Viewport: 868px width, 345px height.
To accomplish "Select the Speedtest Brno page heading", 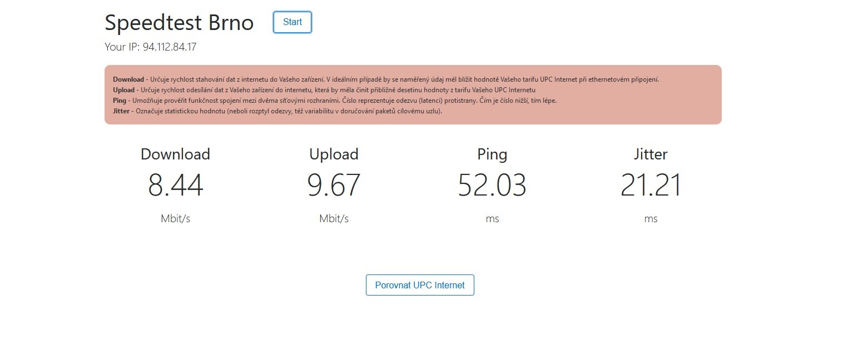I will (179, 23).
